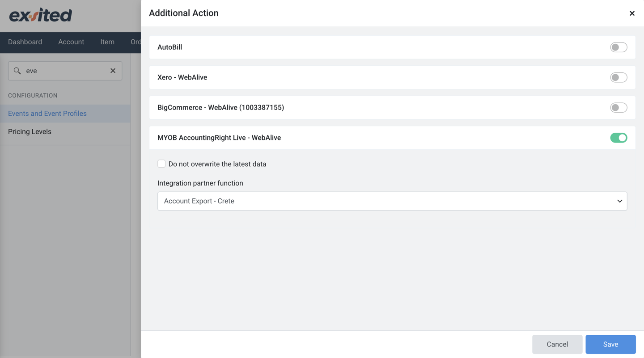Enable the AutoBill toggle
Screen dimensions: 644x358
click(x=619, y=47)
